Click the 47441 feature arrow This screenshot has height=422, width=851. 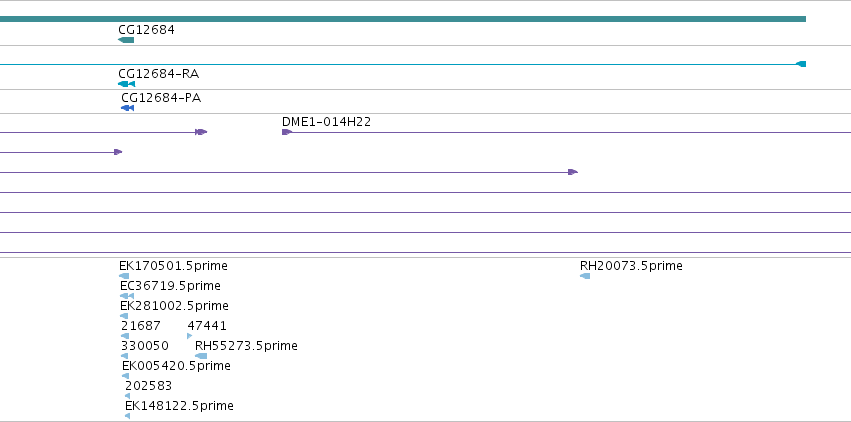pyautogui.click(x=189, y=336)
